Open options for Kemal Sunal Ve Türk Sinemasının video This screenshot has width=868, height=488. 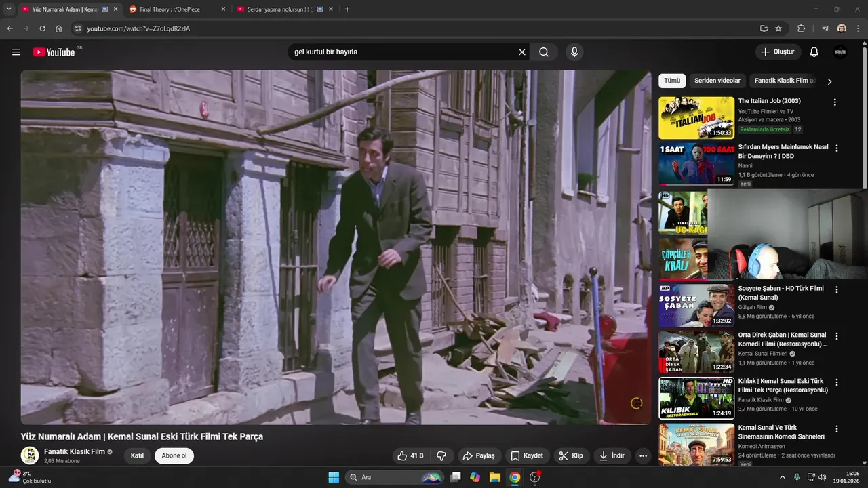tap(836, 429)
